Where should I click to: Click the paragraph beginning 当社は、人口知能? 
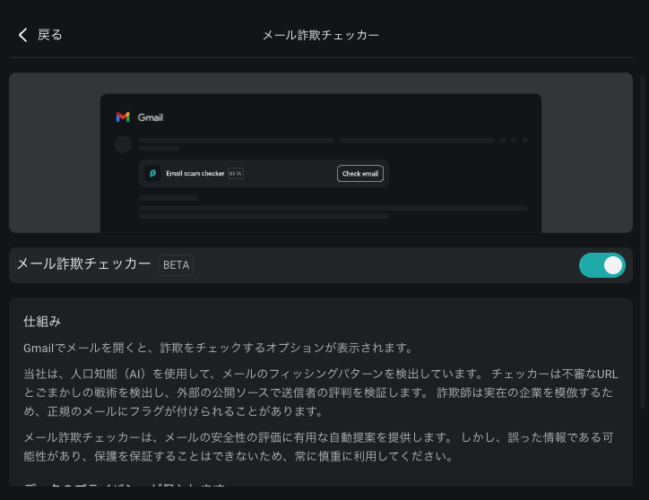pos(321,392)
